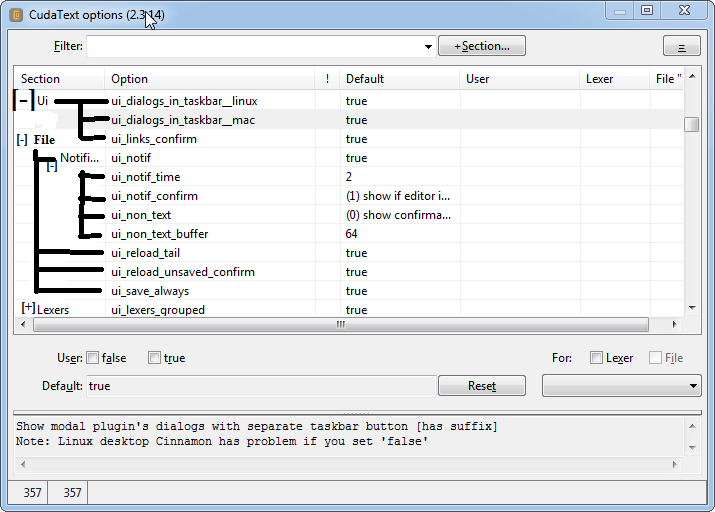Check the User true checkbox
This screenshot has width=715, height=512.
tap(154, 358)
